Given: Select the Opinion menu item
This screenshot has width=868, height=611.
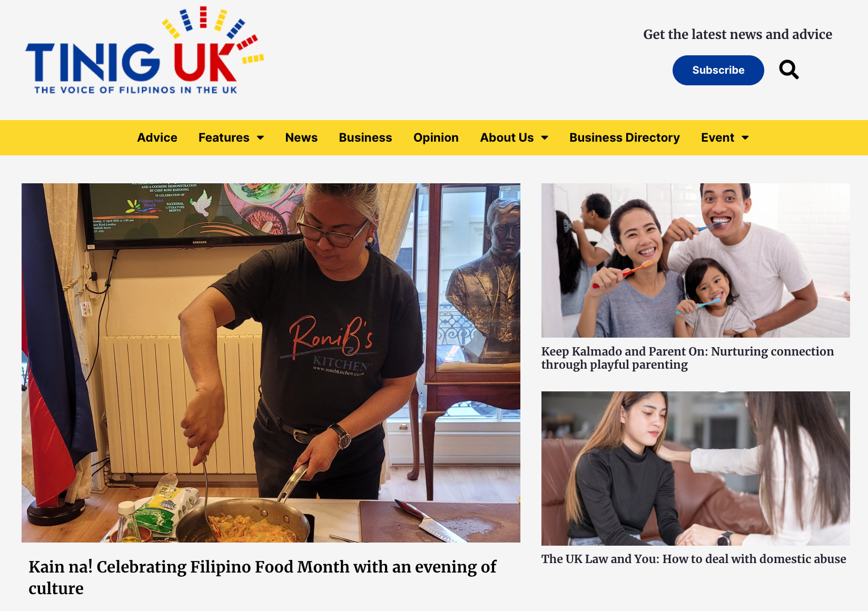Looking at the screenshot, I should point(436,137).
